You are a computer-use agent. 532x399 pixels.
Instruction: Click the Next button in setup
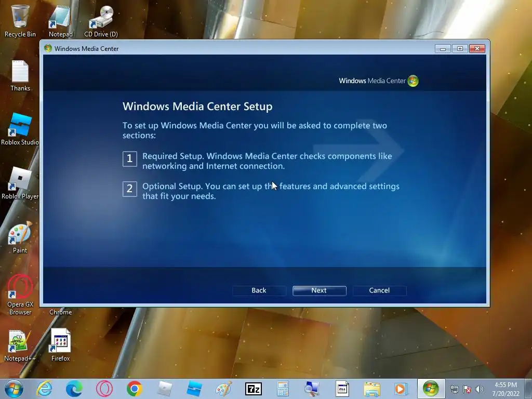[320, 290]
